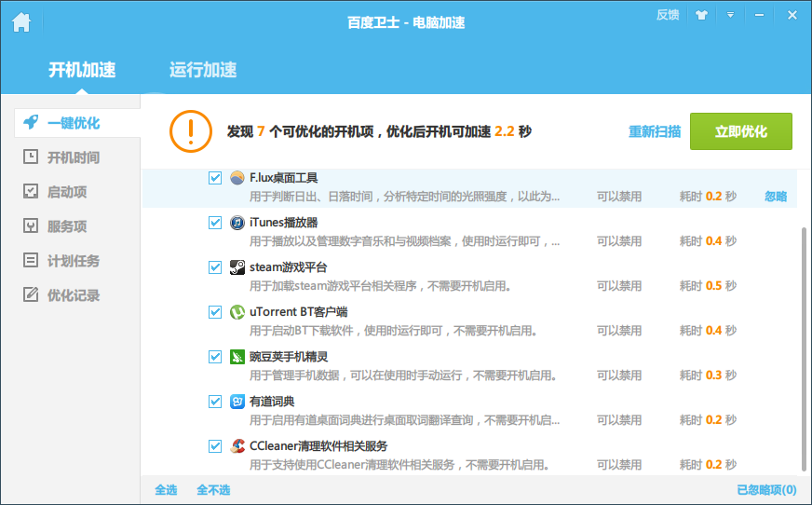Screen dimensions: 812x505
Task: Click the pencil icon beside 优化记录
Action: (31, 294)
